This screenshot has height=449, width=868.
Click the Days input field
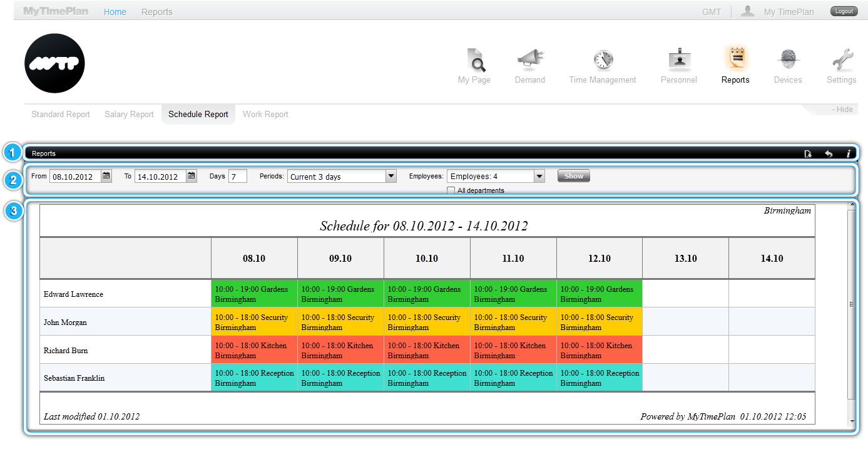[x=238, y=177]
